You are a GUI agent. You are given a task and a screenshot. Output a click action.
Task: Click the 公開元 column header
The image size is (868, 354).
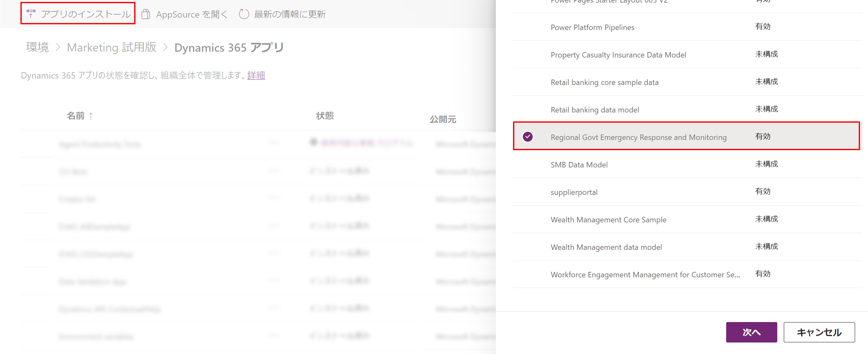[443, 119]
